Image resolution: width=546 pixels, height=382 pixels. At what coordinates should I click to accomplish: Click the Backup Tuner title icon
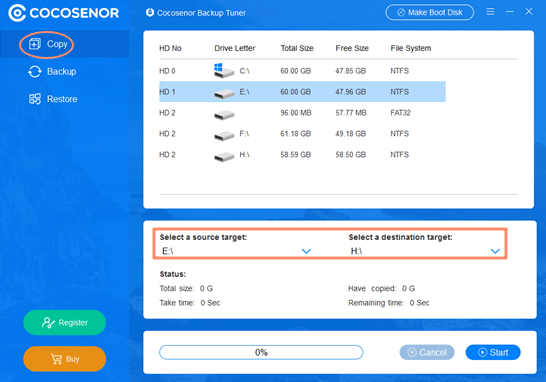coord(150,13)
